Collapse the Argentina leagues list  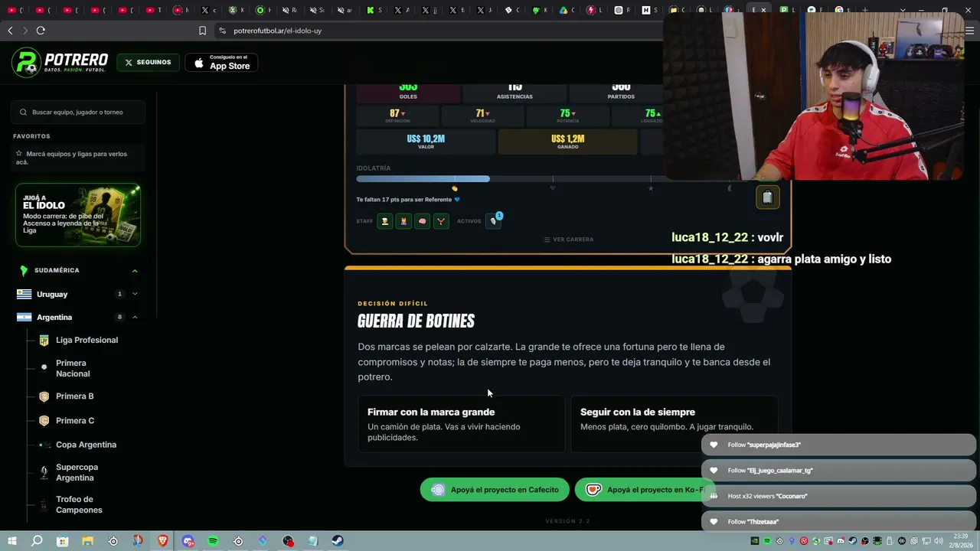pos(135,318)
